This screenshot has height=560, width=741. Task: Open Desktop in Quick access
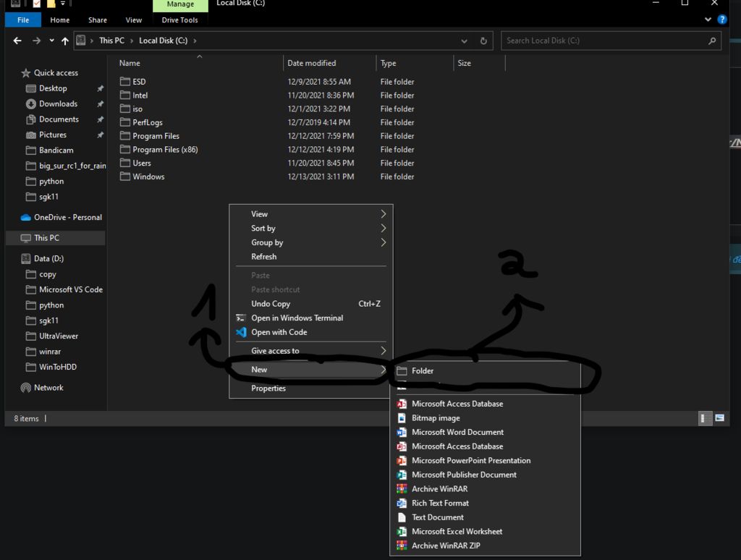tap(53, 88)
